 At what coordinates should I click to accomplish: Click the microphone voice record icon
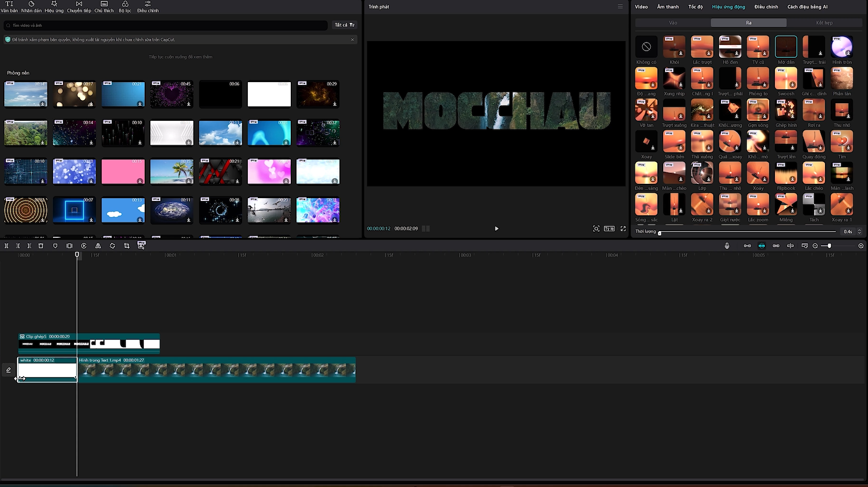[x=727, y=246]
